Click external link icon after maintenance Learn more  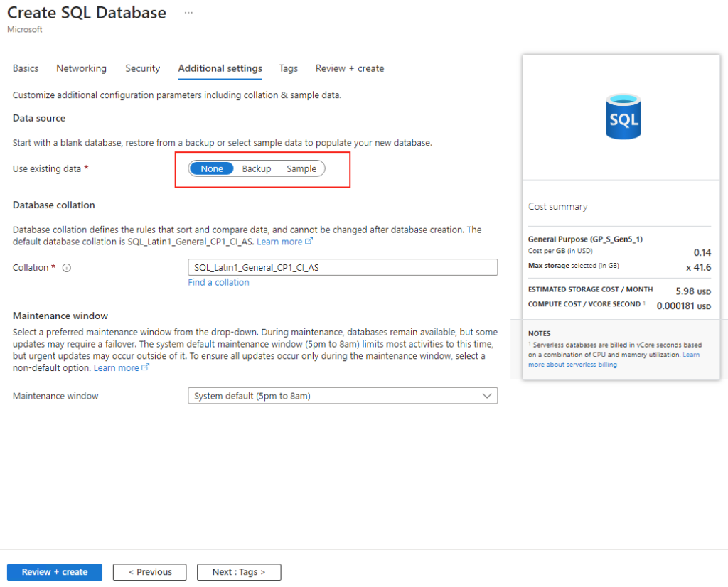pos(145,367)
